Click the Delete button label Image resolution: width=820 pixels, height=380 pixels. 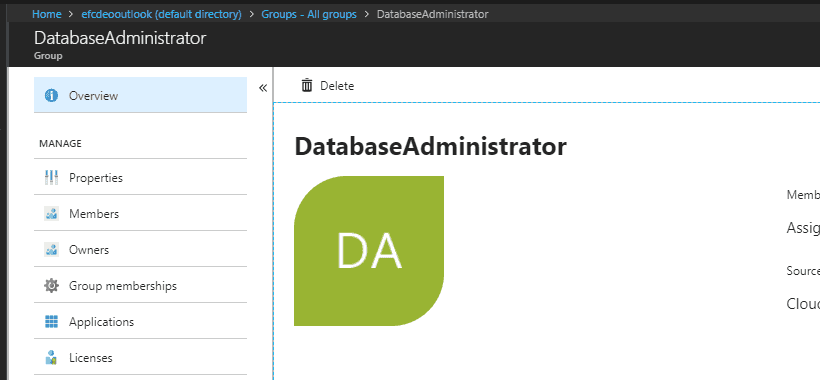337,86
